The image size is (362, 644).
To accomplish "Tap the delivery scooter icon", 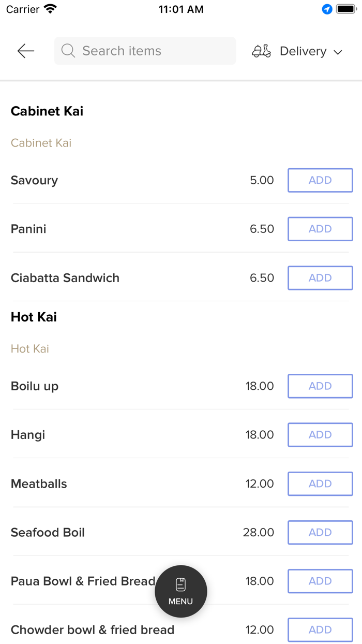I will [x=261, y=51].
